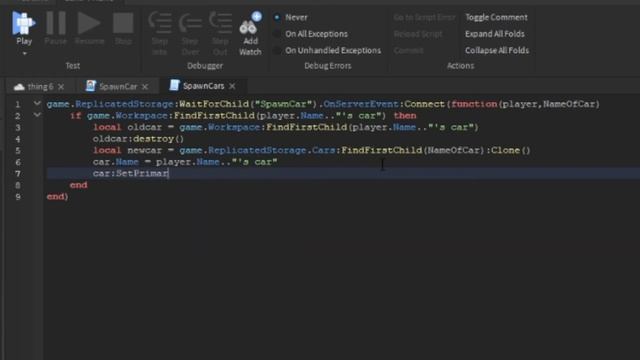Click on 'oldcar:destroy()' on line 4

pos(138,139)
